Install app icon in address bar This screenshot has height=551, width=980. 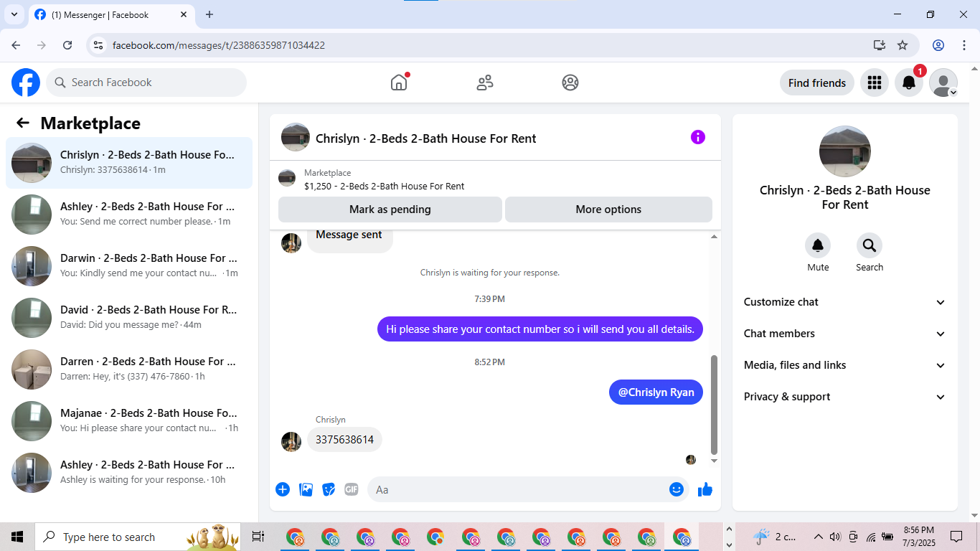tap(880, 45)
